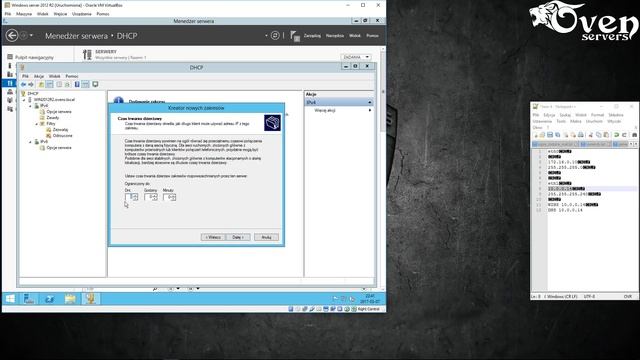This screenshot has width=640, height=360.
Task: Open Narzędzia menu in Server Manager
Action: pos(335,36)
